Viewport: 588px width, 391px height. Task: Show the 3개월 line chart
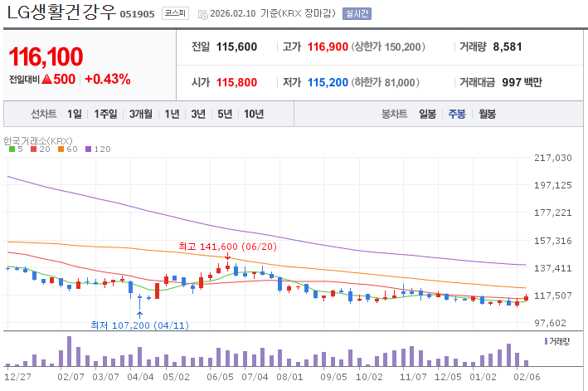pos(141,114)
